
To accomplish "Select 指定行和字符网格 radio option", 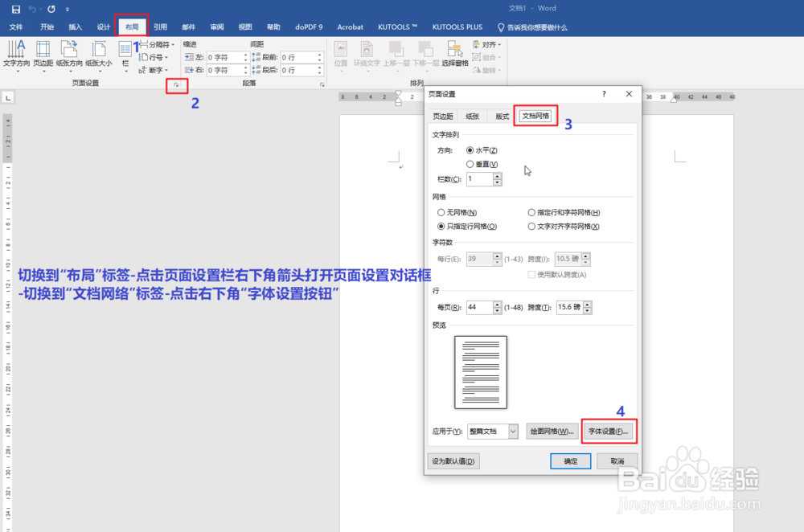I will coord(531,212).
